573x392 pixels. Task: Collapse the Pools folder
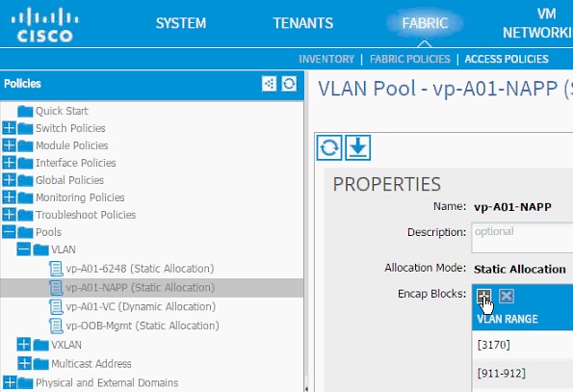(x=9, y=231)
